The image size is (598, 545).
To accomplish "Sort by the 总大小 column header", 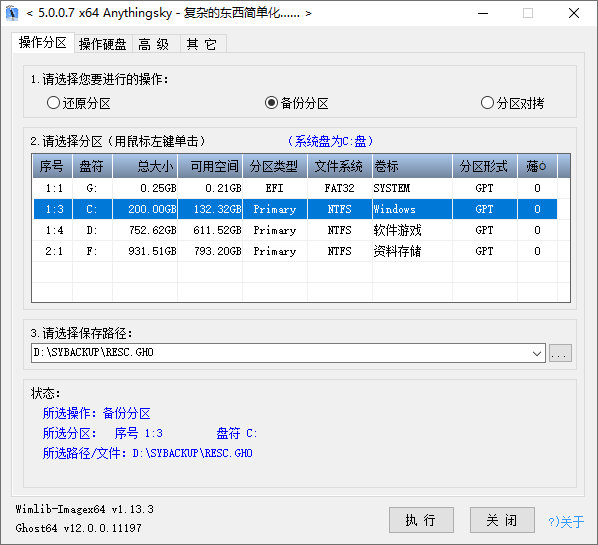I will [145, 166].
